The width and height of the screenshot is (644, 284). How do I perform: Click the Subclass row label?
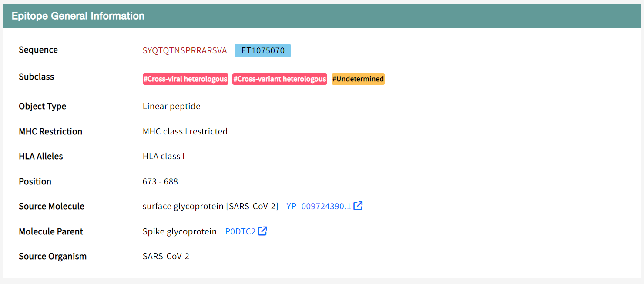[x=36, y=77]
